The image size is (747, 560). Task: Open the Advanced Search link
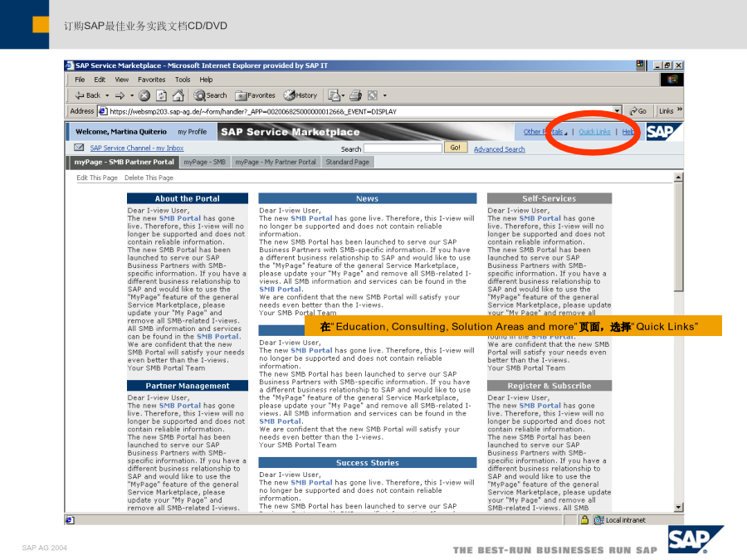point(500,149)
